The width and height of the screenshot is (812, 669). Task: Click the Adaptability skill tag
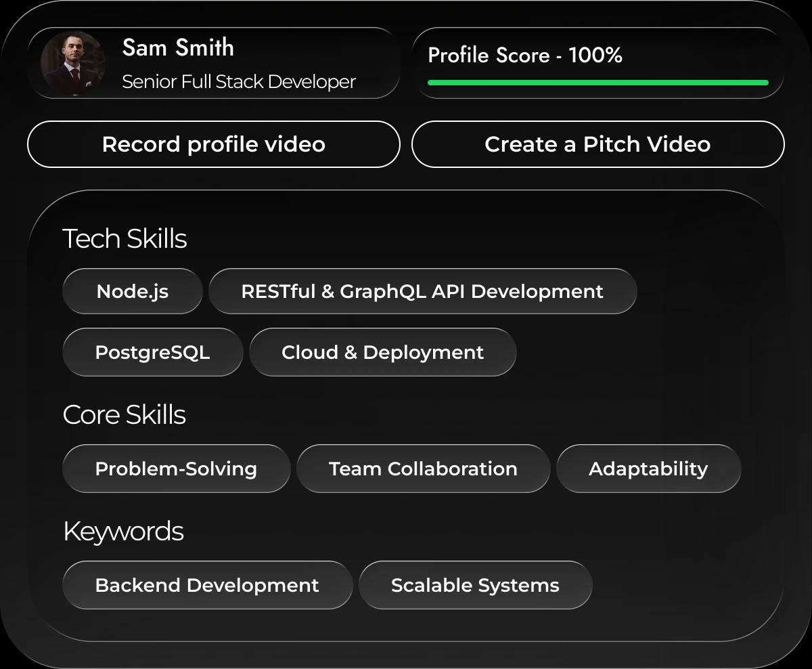[648, 469]
